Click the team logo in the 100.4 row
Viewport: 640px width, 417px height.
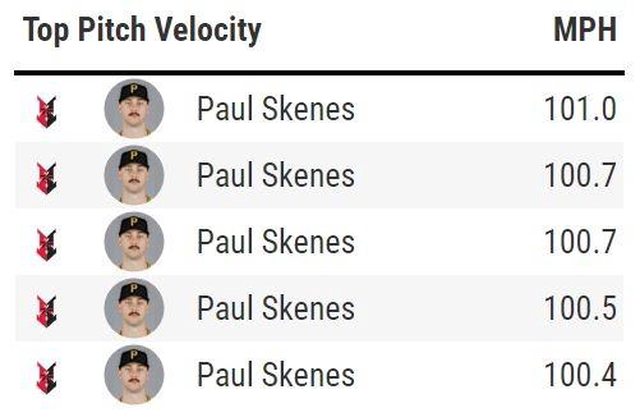46,378
